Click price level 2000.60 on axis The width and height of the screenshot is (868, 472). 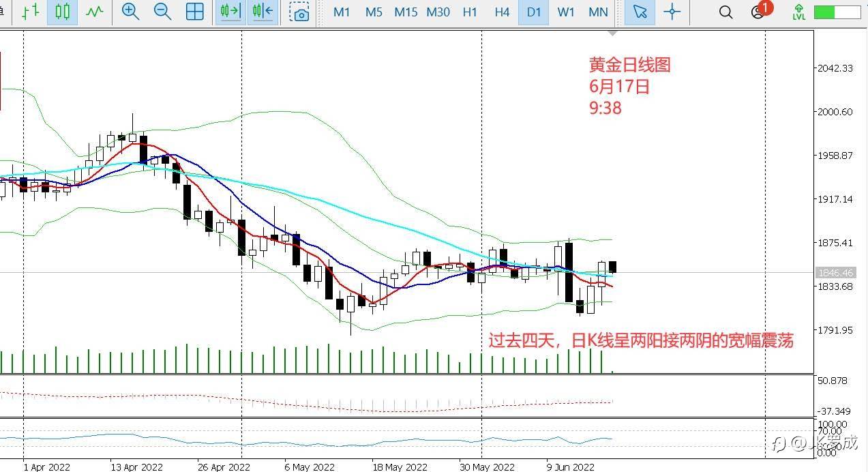click(x=835, y=112)
